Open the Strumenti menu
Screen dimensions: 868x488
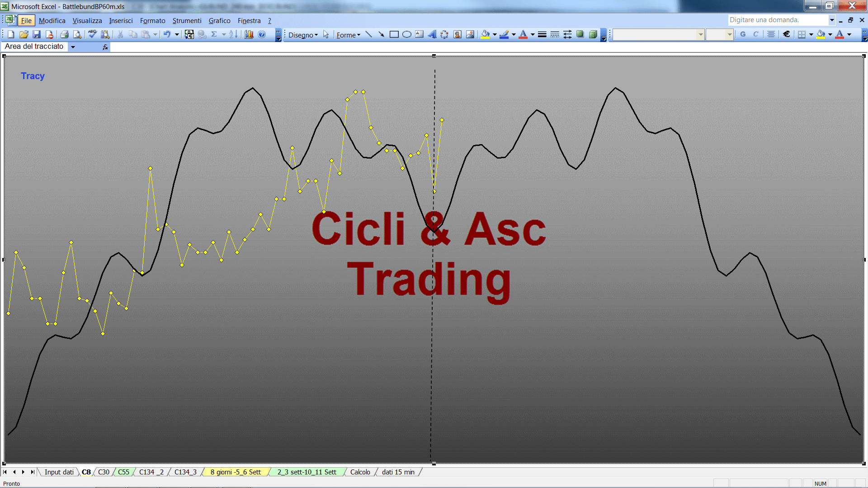187,20
